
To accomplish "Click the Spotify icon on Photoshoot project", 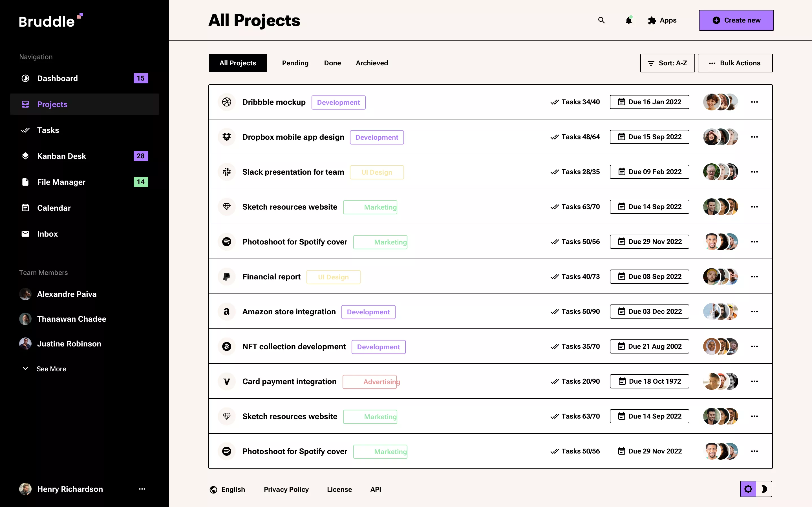I will click(x=227, y=241).
